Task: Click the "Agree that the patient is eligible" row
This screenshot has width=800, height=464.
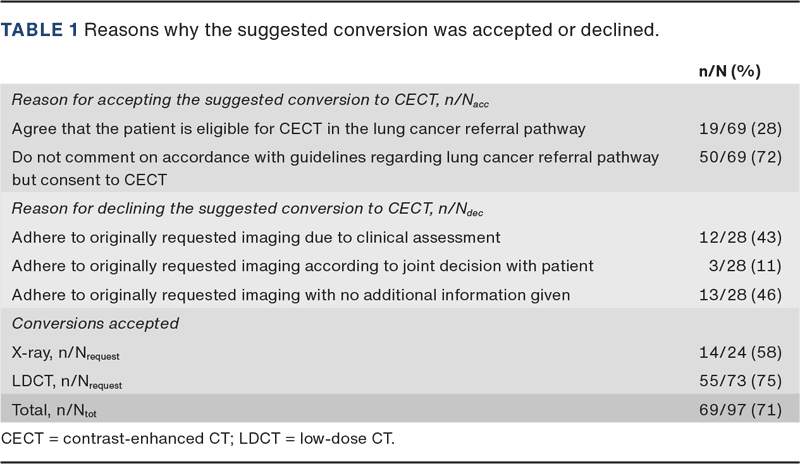Action: click(x=313, y=128)
